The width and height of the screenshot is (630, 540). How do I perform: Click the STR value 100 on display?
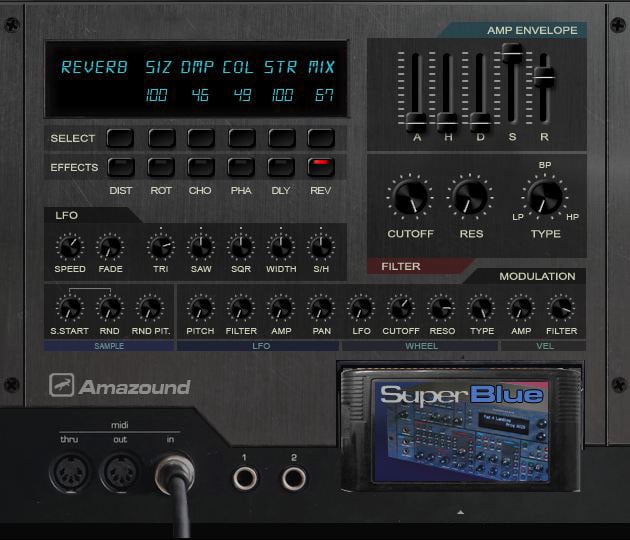coord(282,95)
